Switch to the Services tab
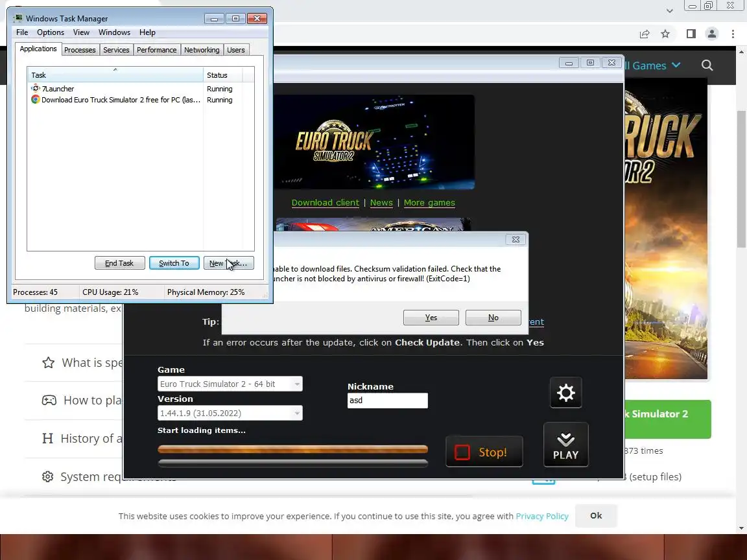The image size is (747, 560). coord(116,50)
